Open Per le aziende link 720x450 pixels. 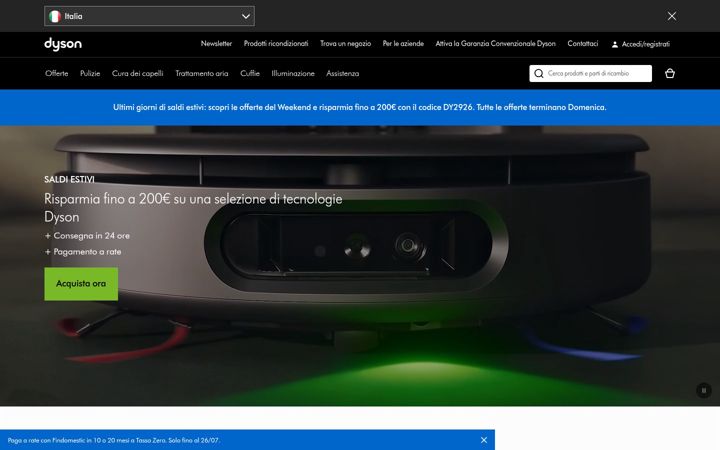(x=403, y=44)
